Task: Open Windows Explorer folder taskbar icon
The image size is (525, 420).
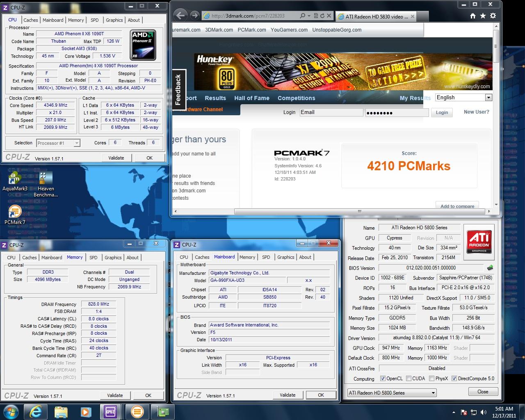Action: coord(61,412)
